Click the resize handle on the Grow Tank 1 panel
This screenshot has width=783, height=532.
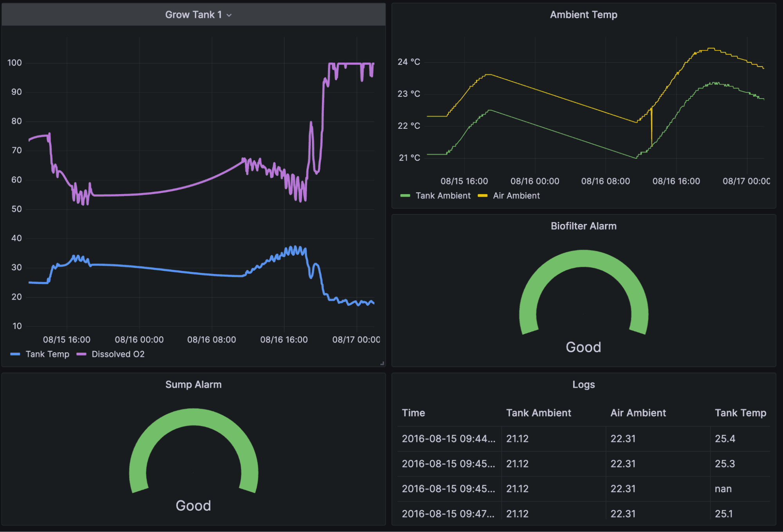tap(382, 363)
